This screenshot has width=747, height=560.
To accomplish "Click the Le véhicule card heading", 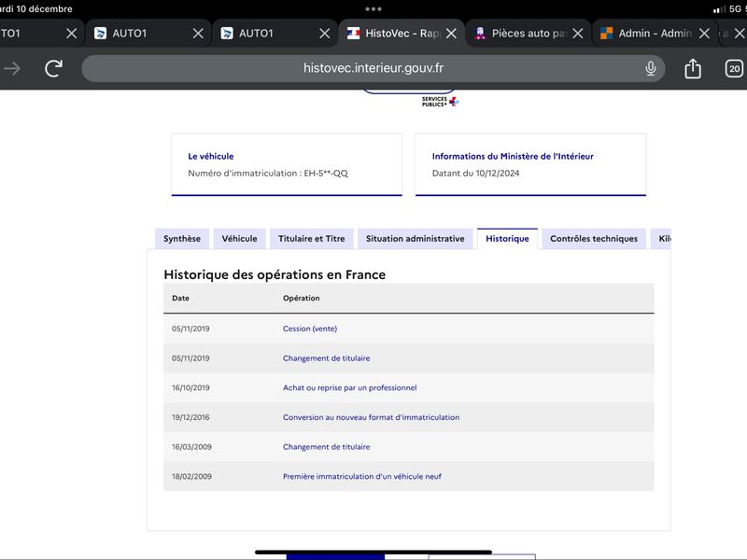I will [x=211, y=156].
